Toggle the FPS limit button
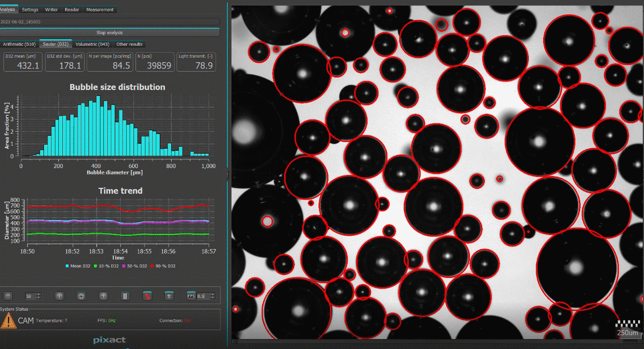The image size is (644, 349). tap(191, 296)
